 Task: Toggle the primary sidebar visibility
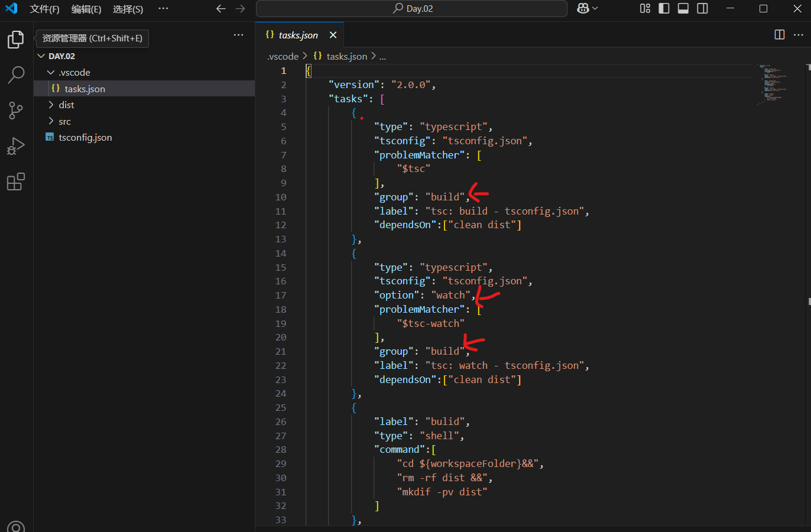click(x=664, y=8)
